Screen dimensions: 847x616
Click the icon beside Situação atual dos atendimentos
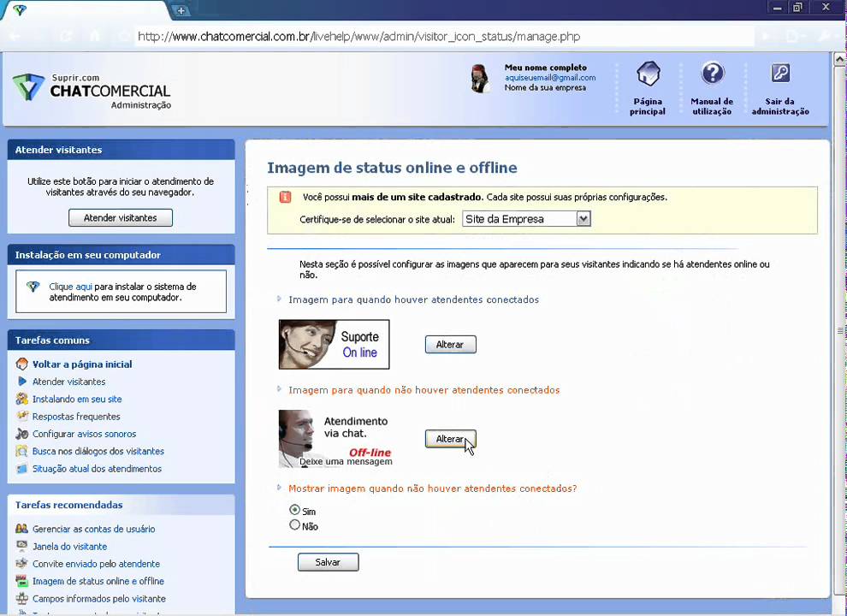(x=21, y=469)
